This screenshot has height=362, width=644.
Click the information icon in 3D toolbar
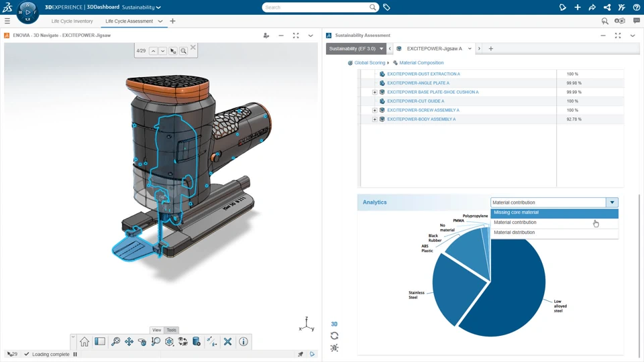pyautogui.click(x=244, y=341)
